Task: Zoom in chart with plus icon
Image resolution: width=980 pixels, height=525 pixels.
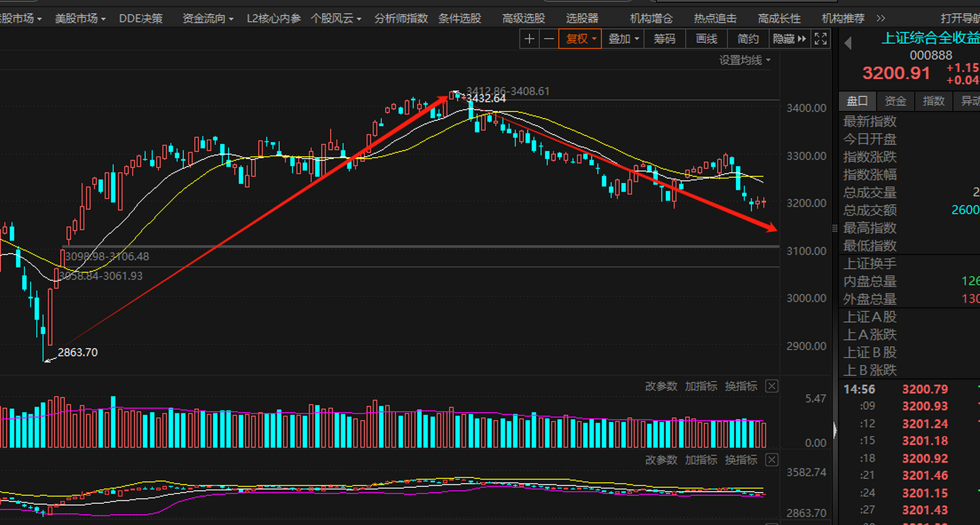Action: pyautogui.click(x=529, y=39)
